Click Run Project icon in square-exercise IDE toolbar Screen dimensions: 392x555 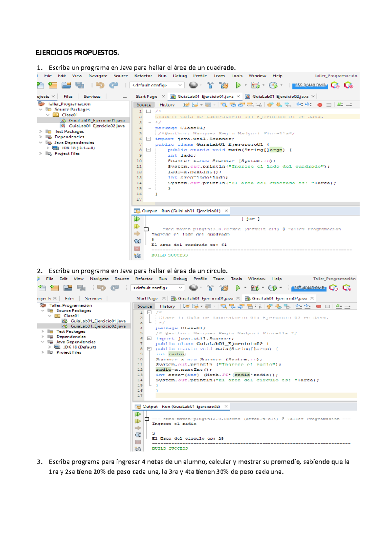238,85
